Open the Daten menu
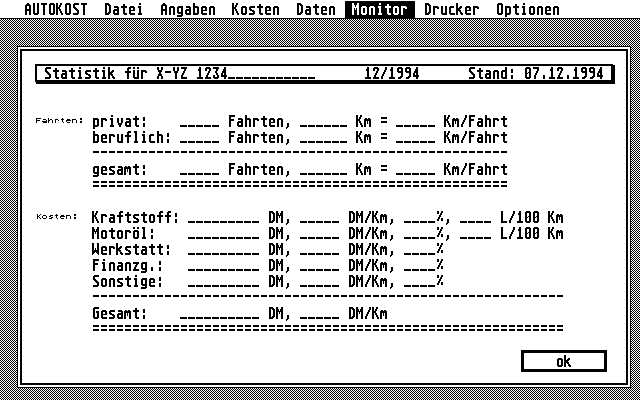The width and height of the screenshot is (640, 400). 316,9
